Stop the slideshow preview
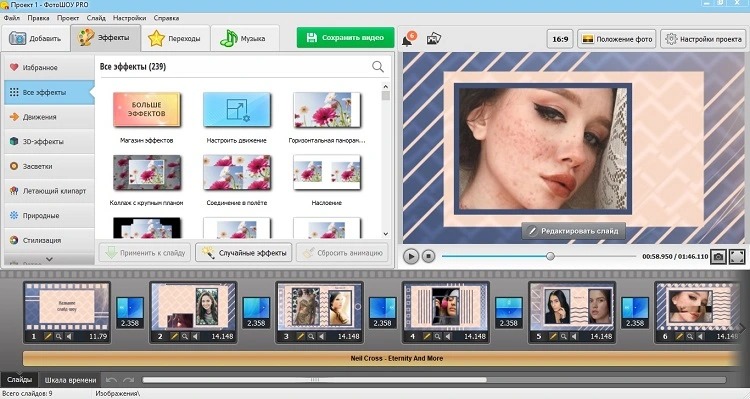 [x=429, y=256]
